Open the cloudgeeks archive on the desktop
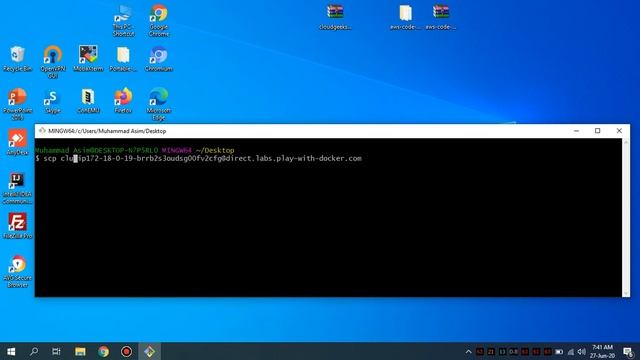The height and width of the screenshot is (360, 640). pos(335,17)
